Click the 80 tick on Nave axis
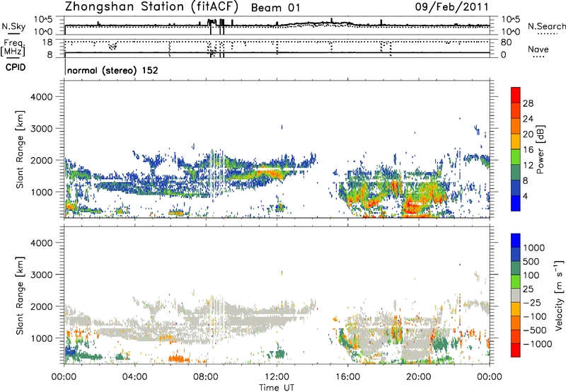Viewport: 566px width, 392px height. coord(506,42)
